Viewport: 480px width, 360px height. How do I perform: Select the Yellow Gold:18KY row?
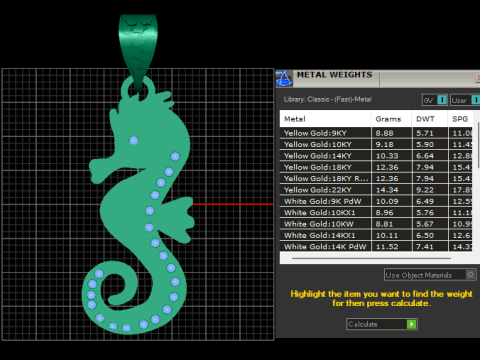(376, 167)
